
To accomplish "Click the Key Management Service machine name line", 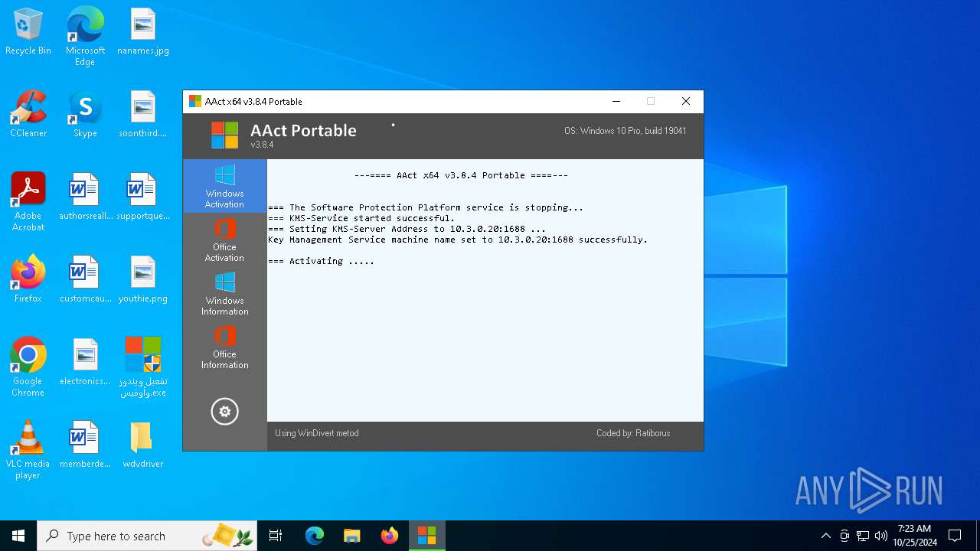I will coord(458,240).
